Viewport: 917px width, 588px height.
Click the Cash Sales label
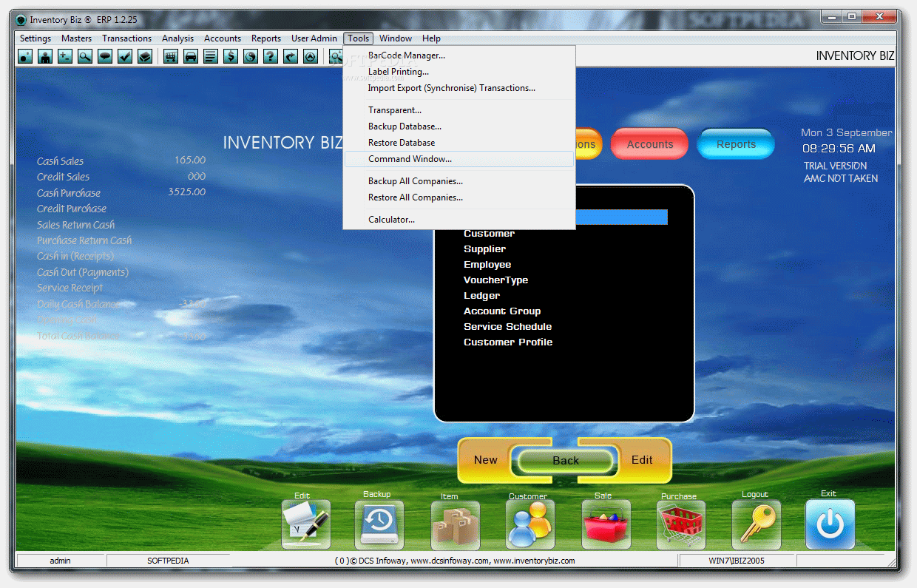coord(60,161)
